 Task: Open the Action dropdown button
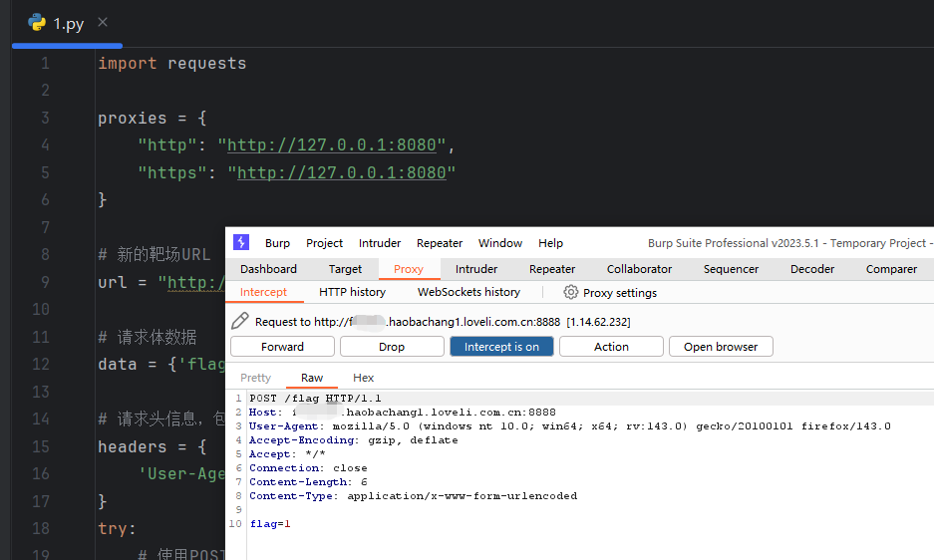pyautogui.click(x=611, y=347)
